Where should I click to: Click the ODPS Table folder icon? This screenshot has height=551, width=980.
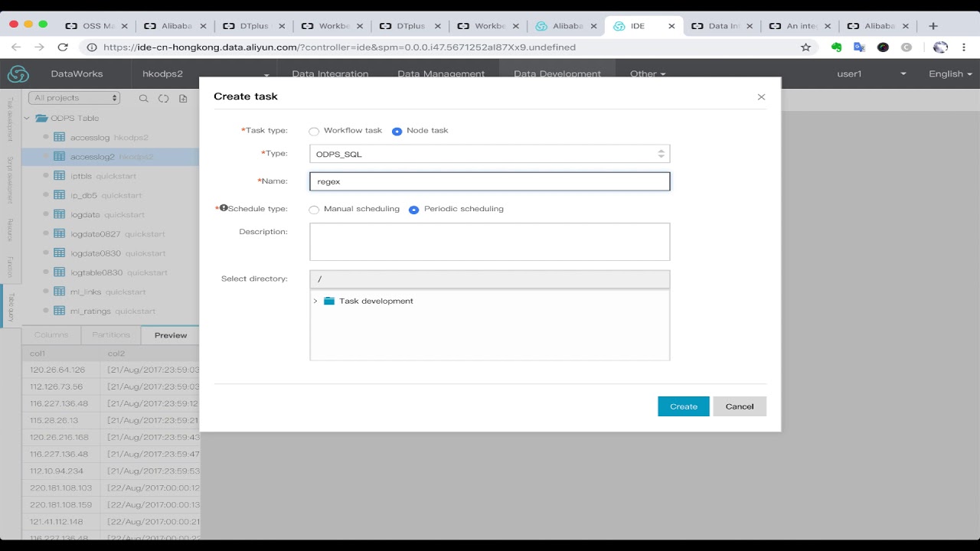click(x=41, y=118)
